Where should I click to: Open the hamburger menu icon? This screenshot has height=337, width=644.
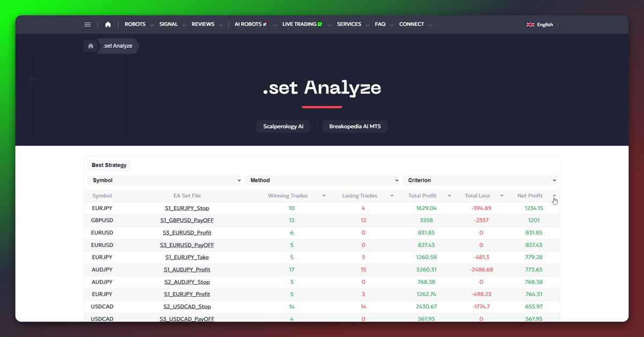[87, 25]
